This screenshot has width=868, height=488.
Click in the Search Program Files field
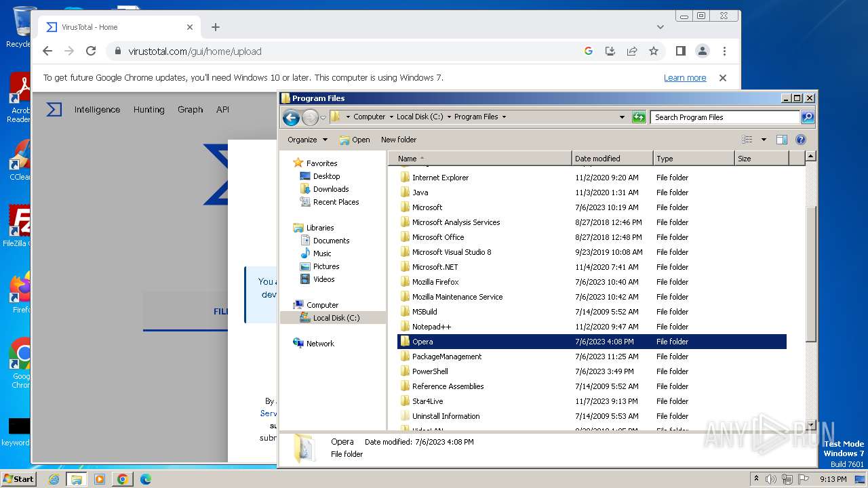click(725, 117)
